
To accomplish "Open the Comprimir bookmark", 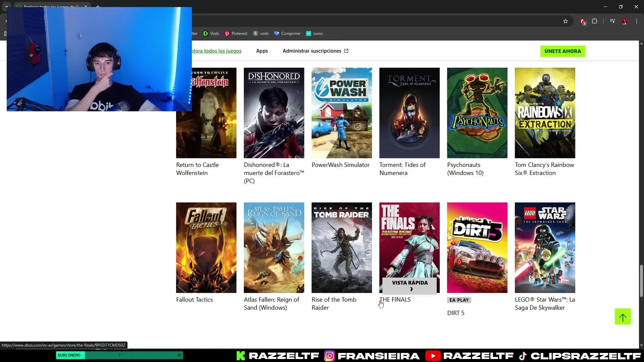I will pos(287,34).
